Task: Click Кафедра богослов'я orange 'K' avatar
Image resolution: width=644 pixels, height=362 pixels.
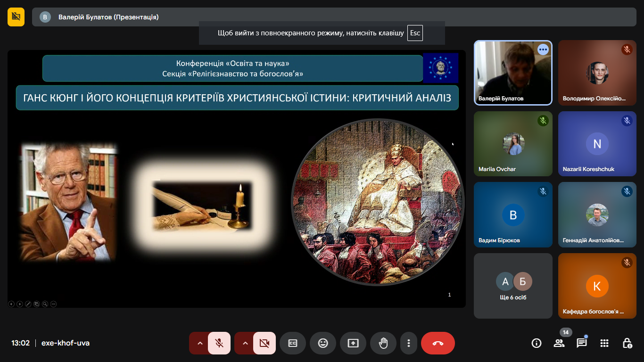Action: click(x=597, y=286)
